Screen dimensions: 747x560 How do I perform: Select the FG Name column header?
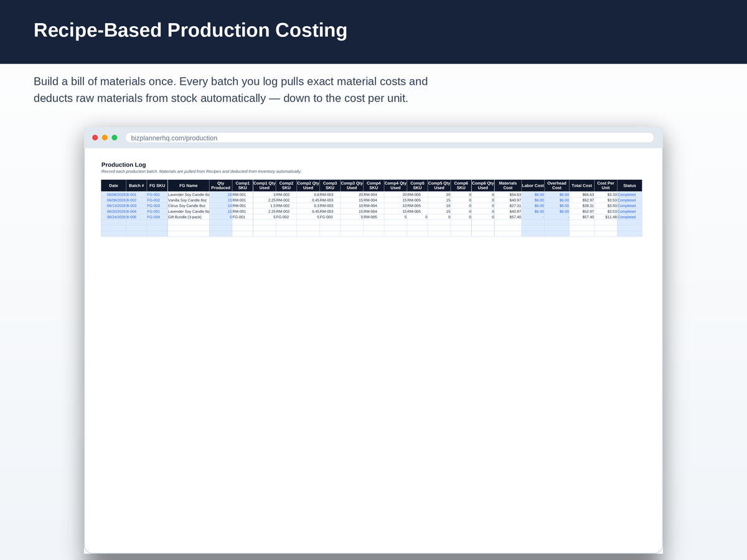coord(189,185)
